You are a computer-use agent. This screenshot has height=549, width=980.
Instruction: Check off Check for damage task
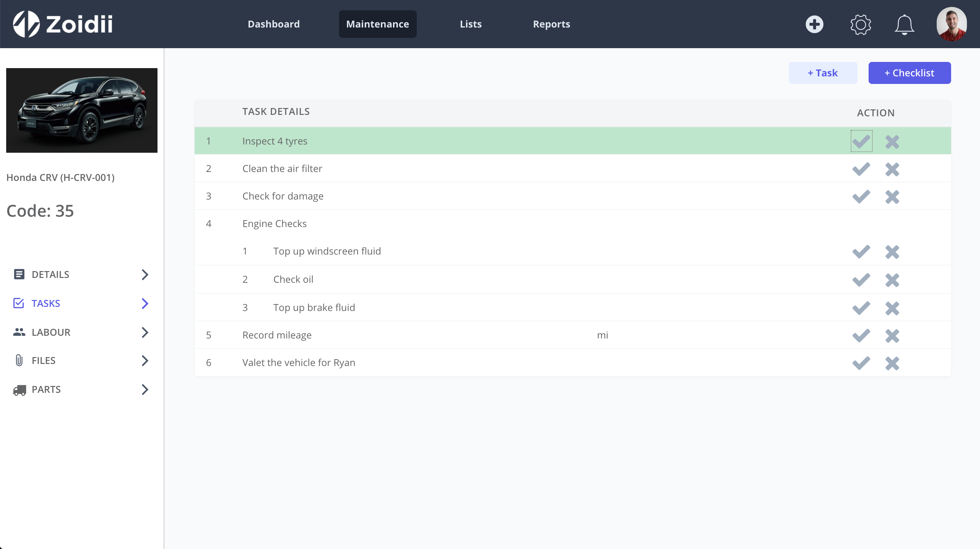pos(862,196)
